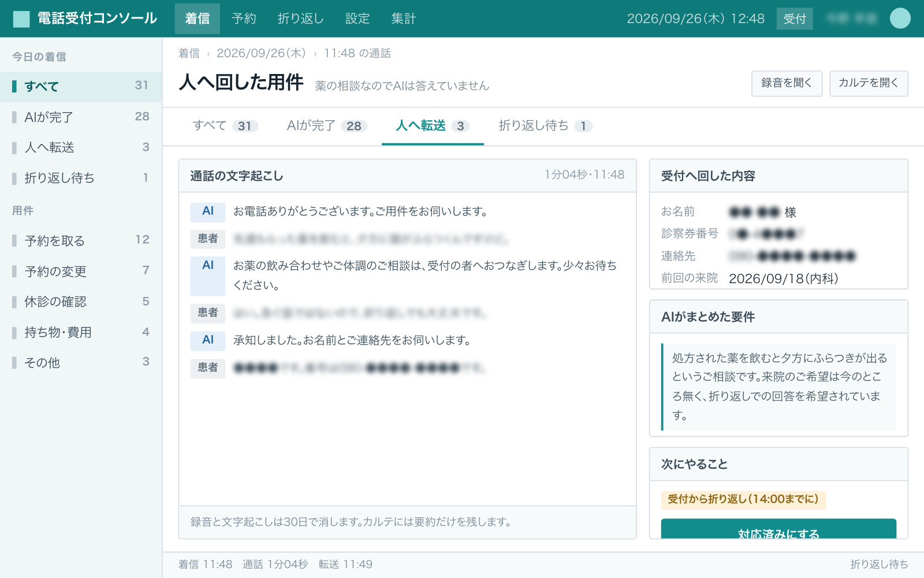The width and height of the screenshot is (924, 578).
Task: Click the 1分04秒・11:48 call duration label
Action: coord(584,175)
